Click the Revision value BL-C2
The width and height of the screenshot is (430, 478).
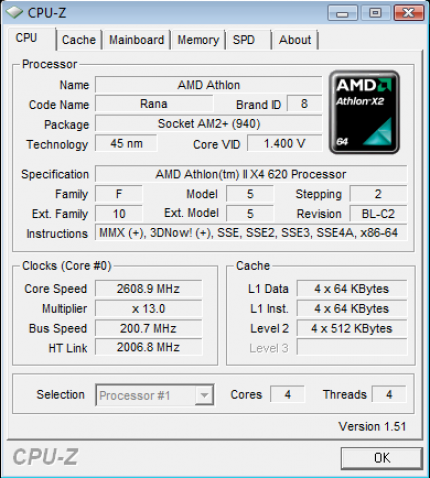(x=378, y=214)
